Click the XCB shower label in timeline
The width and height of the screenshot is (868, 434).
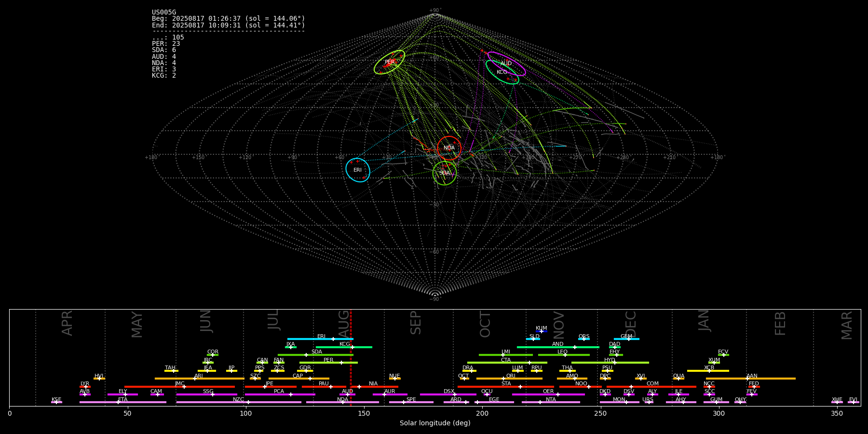pos(709,368)
